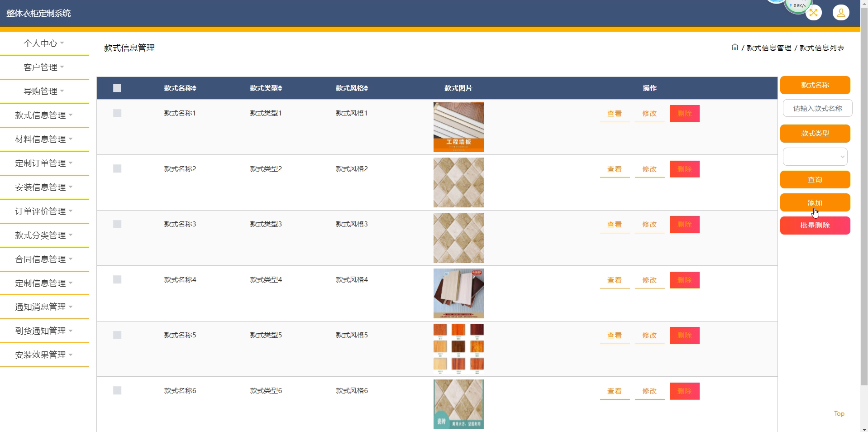The image size is (868, 432).
Task: Check the box for 款式名称2 row
Action: tap(117, 168)
